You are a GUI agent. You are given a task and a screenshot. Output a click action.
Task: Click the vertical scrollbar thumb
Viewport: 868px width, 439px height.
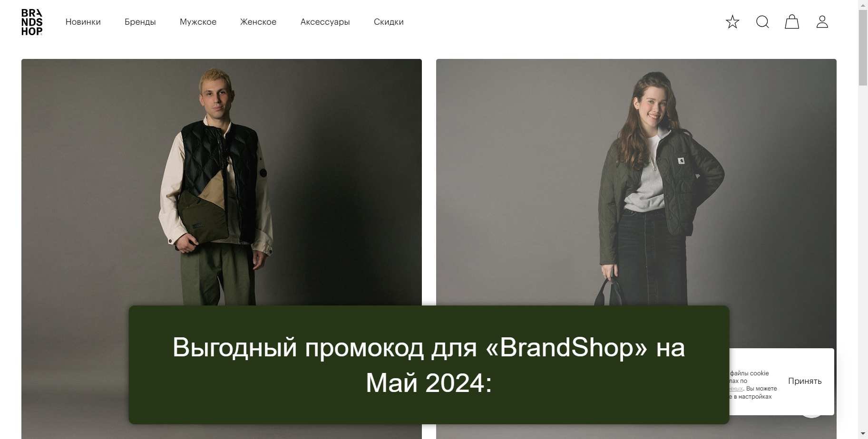pos(863,48)
